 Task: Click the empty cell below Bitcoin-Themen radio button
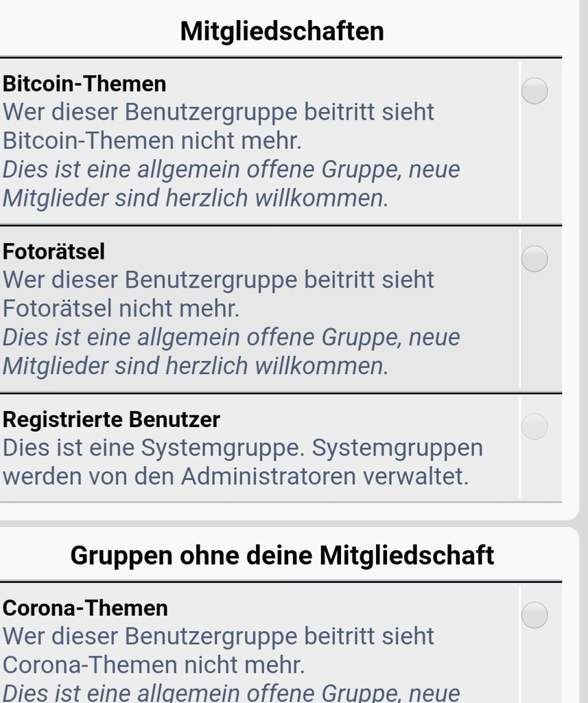tap(541, 163)
